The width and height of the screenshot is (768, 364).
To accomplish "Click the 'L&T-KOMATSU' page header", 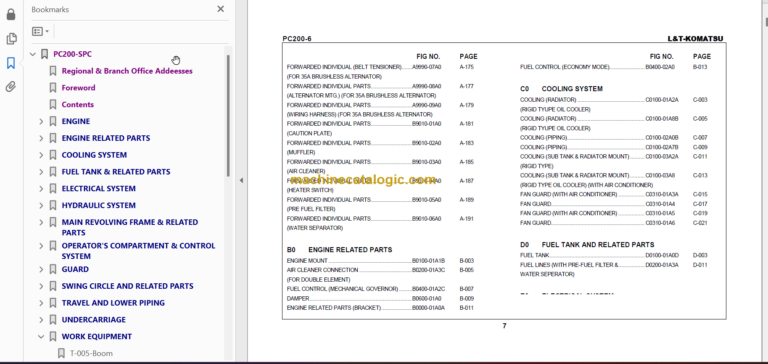I will click(695, 39).
